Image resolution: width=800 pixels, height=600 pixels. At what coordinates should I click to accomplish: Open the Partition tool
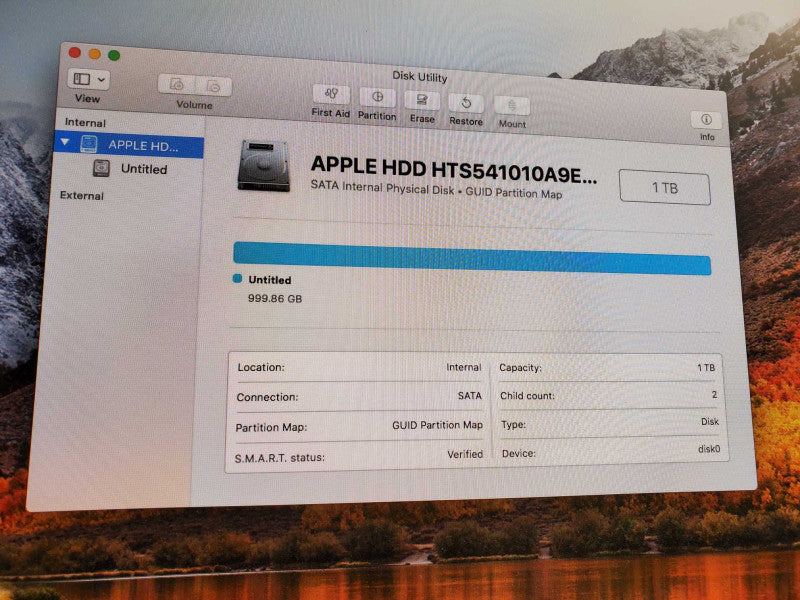point(378,97)
